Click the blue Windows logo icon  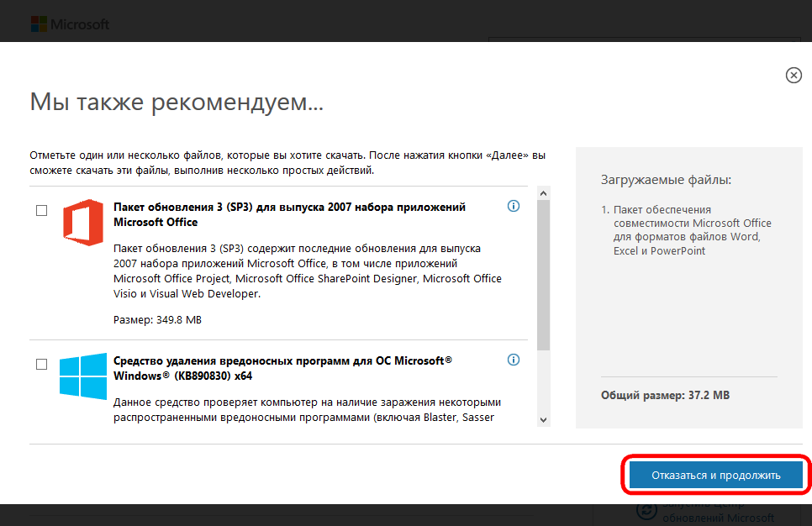click(x=82, y=375)
